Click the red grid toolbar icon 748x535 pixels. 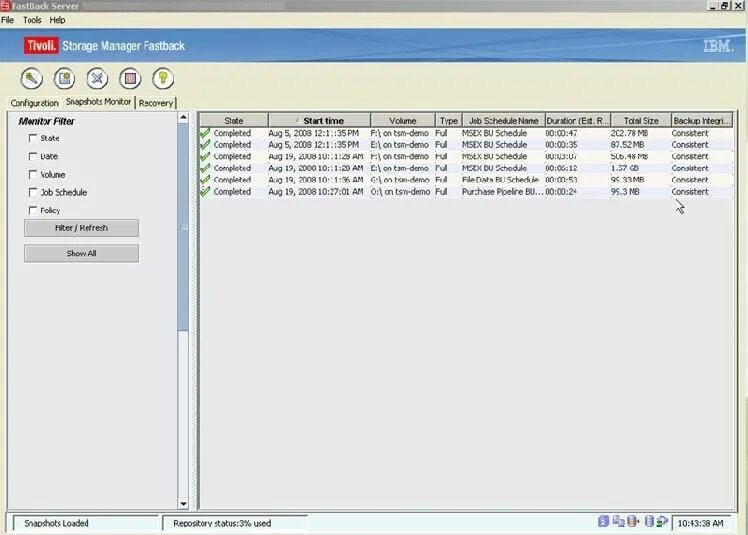coord(130,78)
